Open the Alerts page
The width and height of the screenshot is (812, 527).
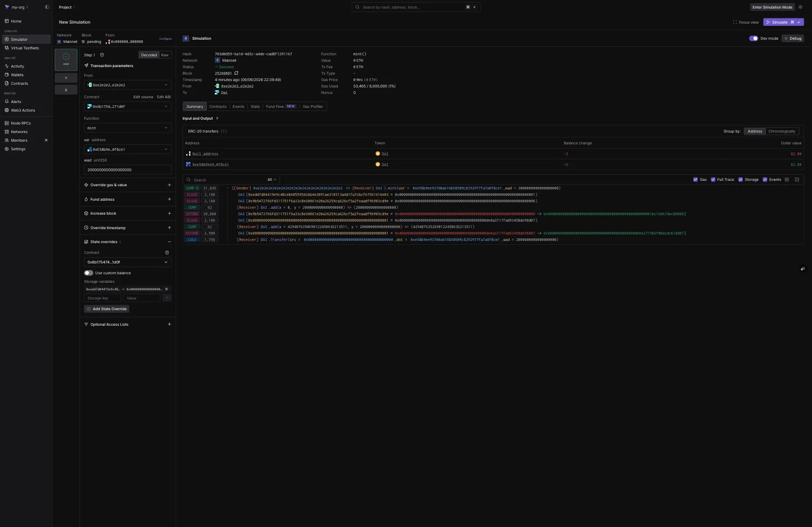(x=26, y=101)
